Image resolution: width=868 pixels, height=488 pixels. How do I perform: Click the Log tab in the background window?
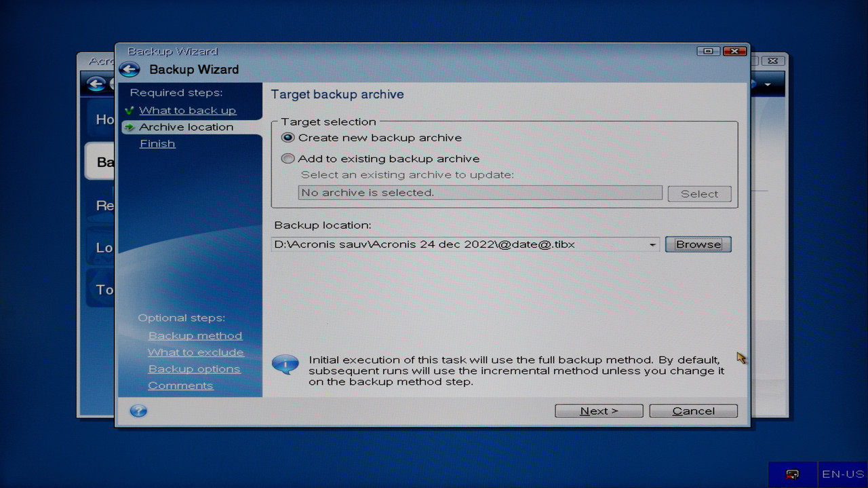click(100, 248)
